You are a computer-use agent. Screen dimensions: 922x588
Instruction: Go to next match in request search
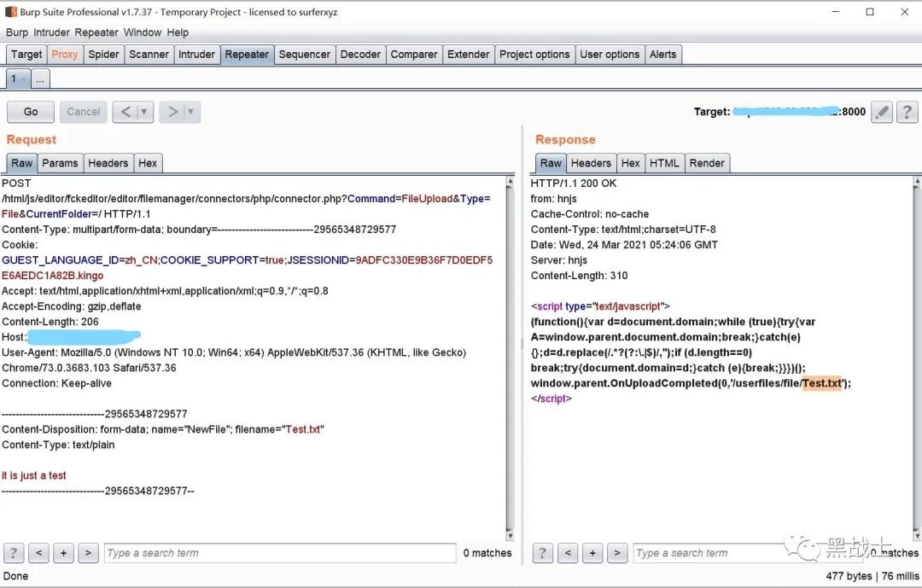(x=88, y=553)
